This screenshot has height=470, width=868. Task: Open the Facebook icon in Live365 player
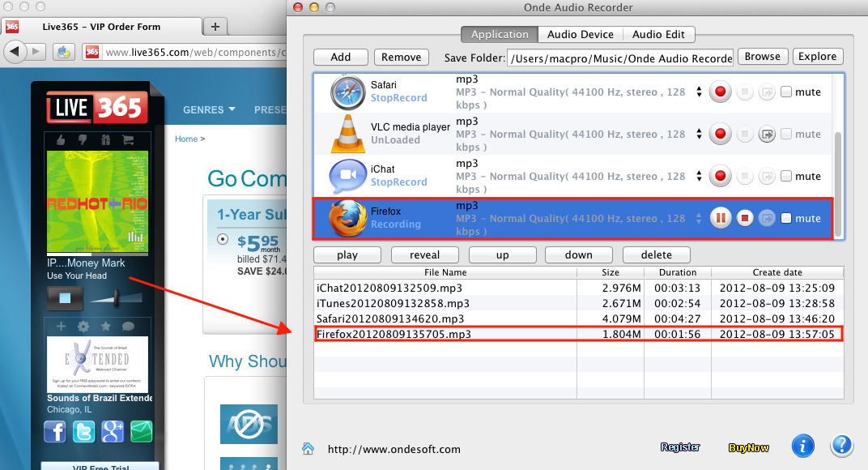[55, 431]
